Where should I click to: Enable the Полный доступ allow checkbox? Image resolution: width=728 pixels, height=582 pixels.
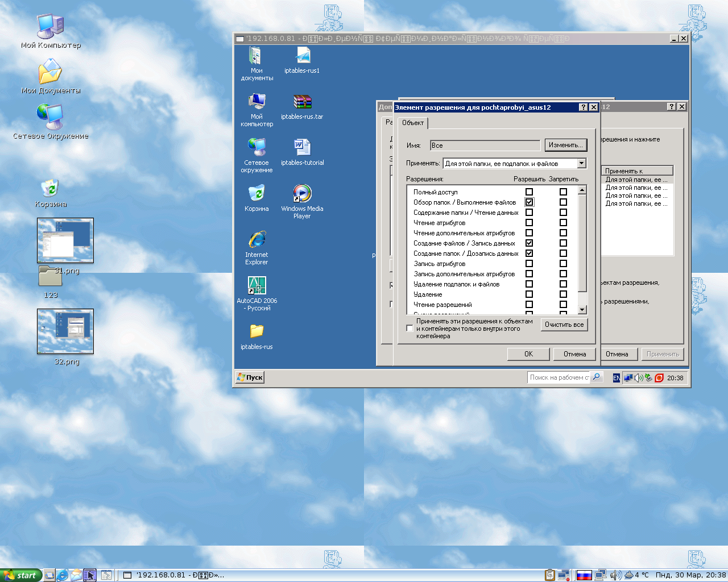tap(529, 192)
